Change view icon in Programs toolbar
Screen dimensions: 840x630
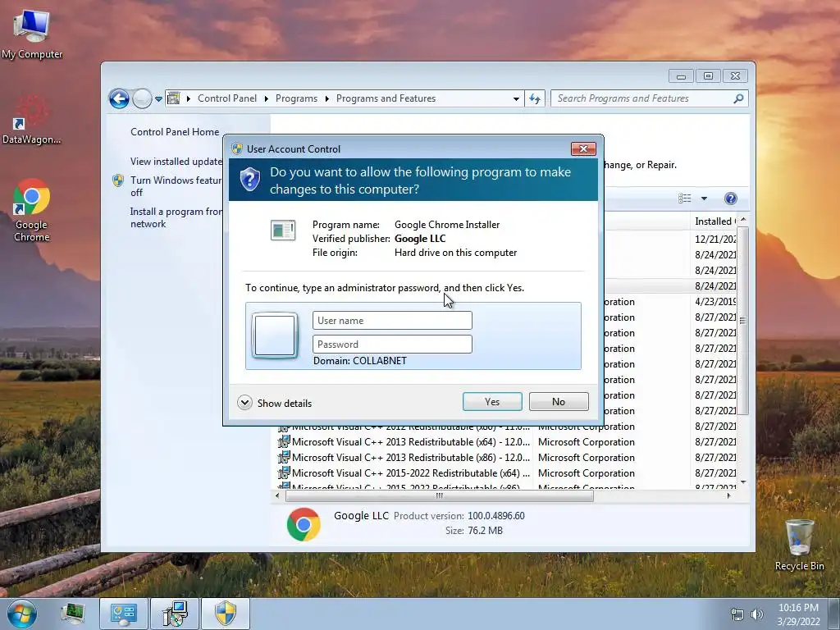pyautogui.click(x=685, y=199)
